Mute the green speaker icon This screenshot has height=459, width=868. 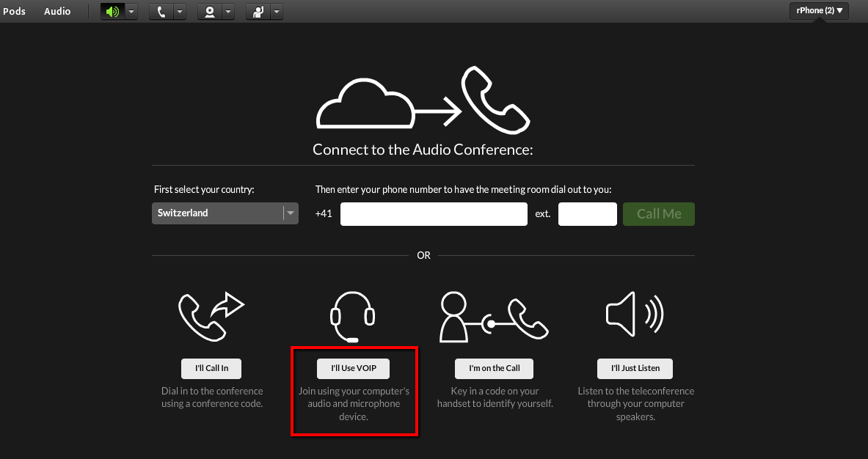112,12
